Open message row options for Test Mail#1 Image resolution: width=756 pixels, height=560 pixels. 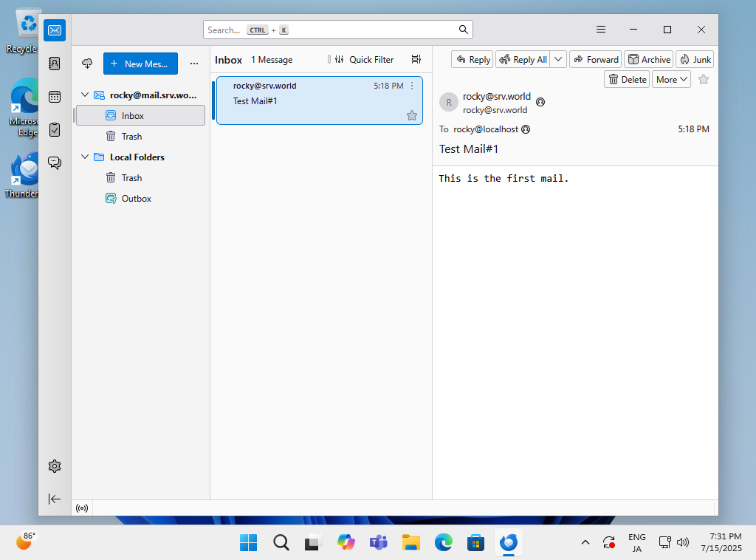pyautogui.click(x=412, y=86)
